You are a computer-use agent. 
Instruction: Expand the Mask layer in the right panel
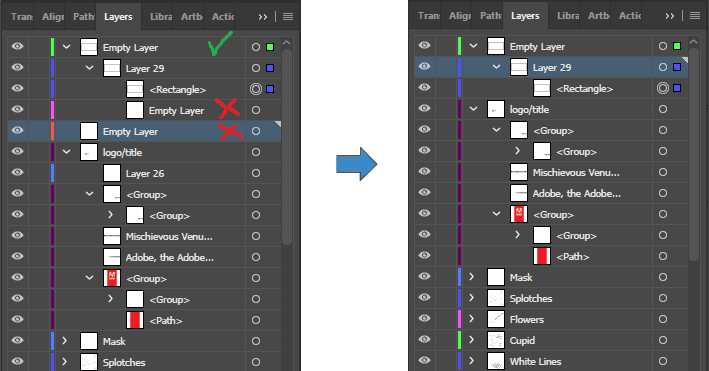click(x=472, y=276)
